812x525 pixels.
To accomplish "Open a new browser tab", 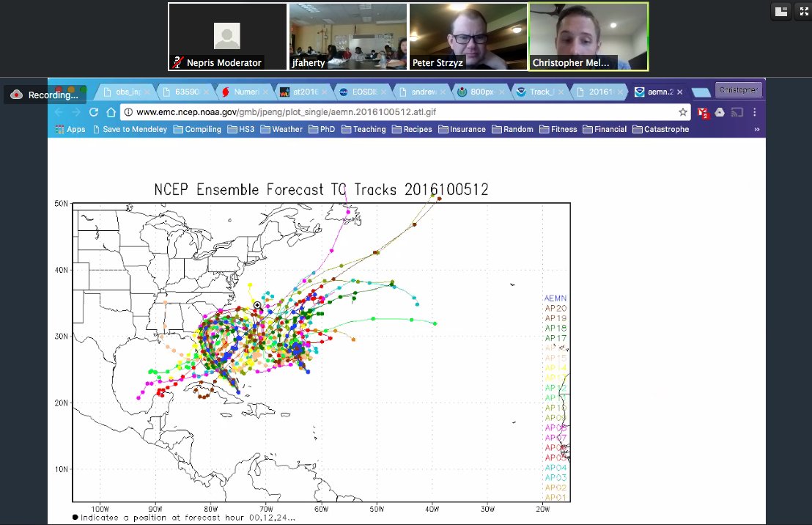I will pos(701,92).
